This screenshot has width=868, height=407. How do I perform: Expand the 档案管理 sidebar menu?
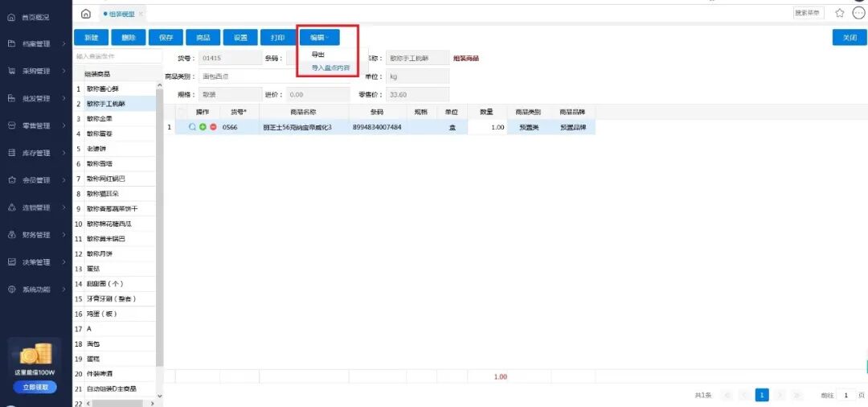point(35,43)
